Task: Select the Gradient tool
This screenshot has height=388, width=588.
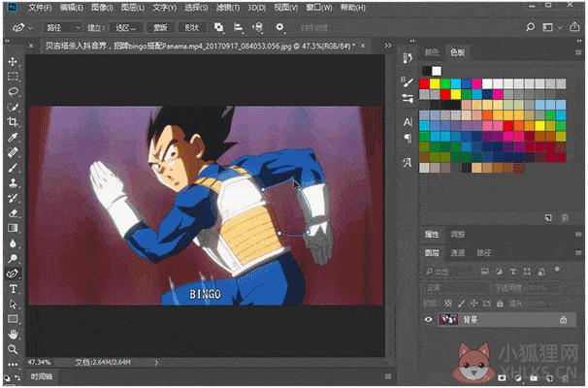Action: coord(13,228)
